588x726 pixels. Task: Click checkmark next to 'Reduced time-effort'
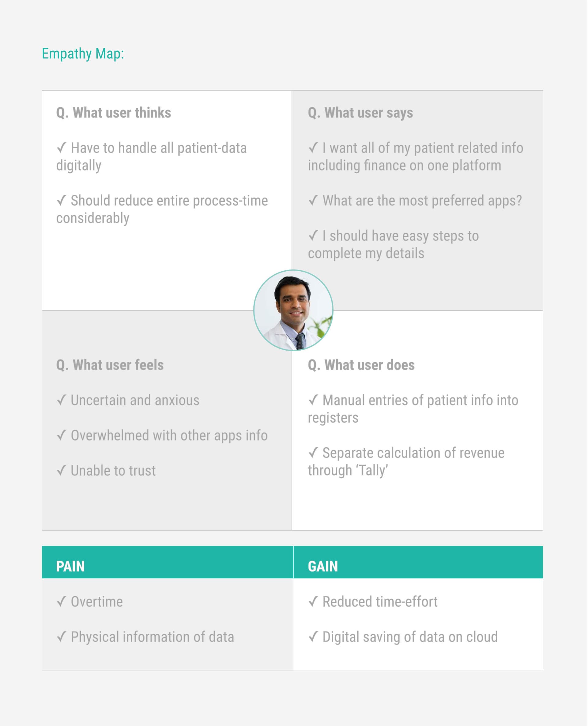pos(313,601)
